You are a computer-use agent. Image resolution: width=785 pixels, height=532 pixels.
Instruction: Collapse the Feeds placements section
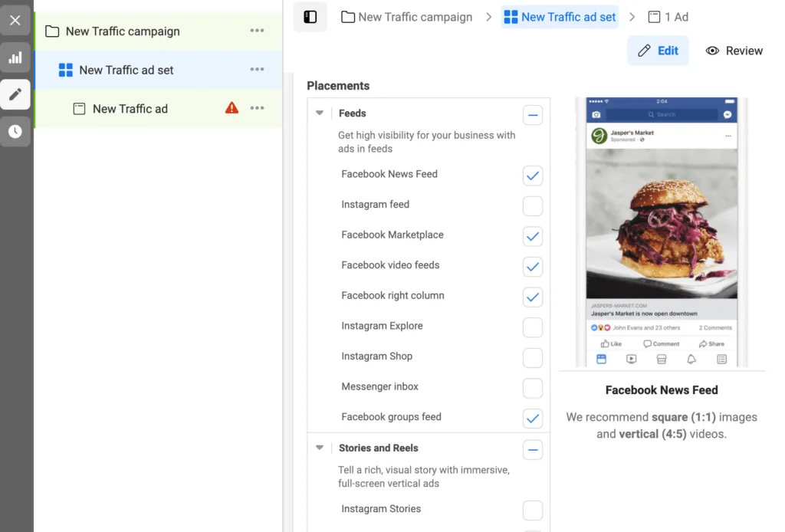(319, 112)
